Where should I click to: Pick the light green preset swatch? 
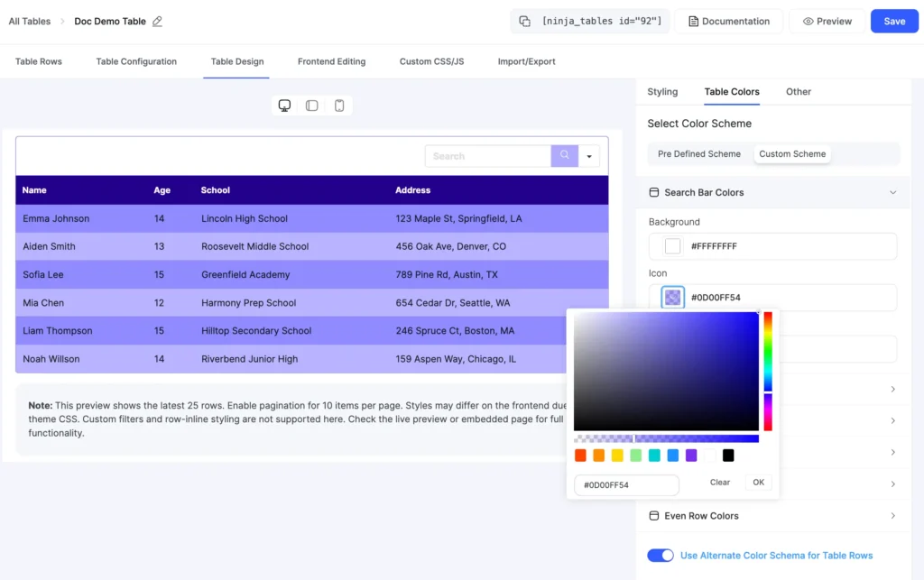pyautogui.click(x=636, y=456)
